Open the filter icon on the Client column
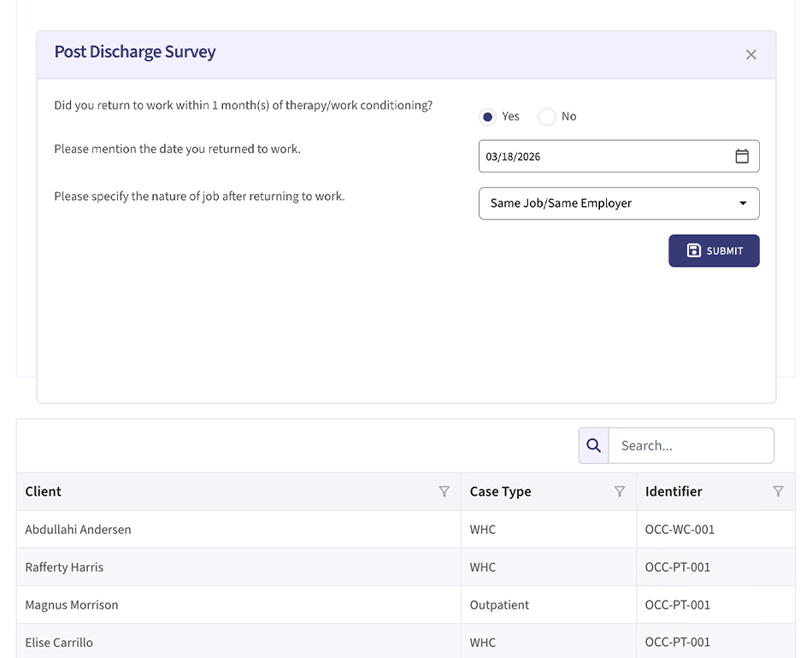Image resolution: width=812 pixels, height=658 pixels. (444, 491)
